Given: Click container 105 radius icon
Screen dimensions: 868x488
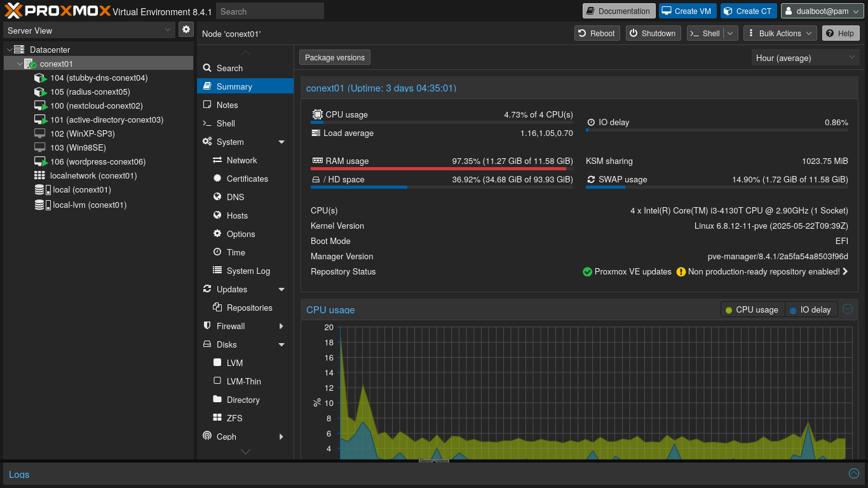Looking at the screenshot, I should (41, 91).
